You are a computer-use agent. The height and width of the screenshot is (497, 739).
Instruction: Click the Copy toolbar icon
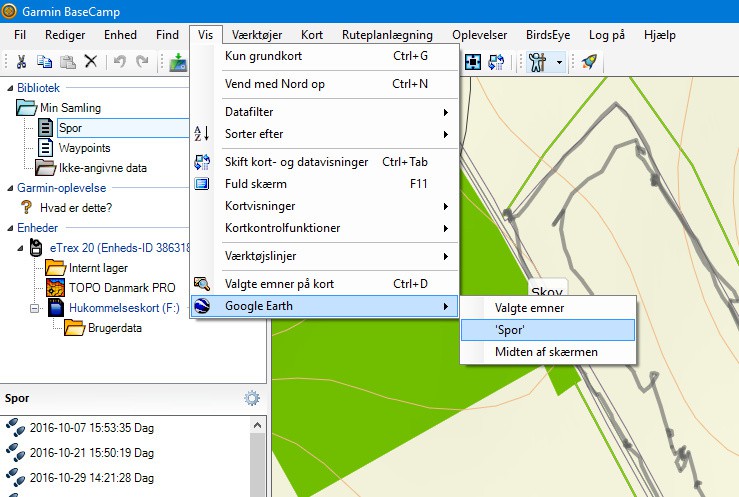tap(44, 62)
